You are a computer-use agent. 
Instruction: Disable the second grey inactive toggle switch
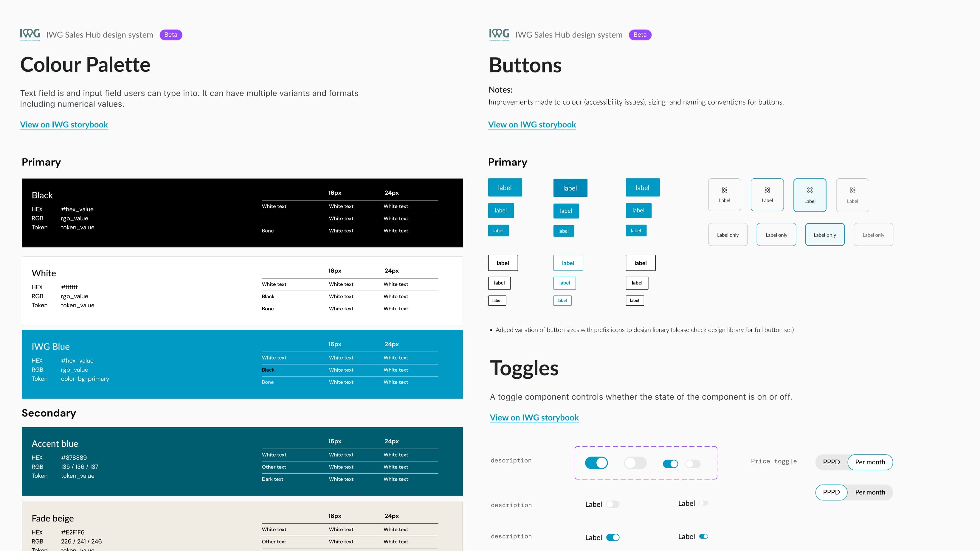point(694,463)
